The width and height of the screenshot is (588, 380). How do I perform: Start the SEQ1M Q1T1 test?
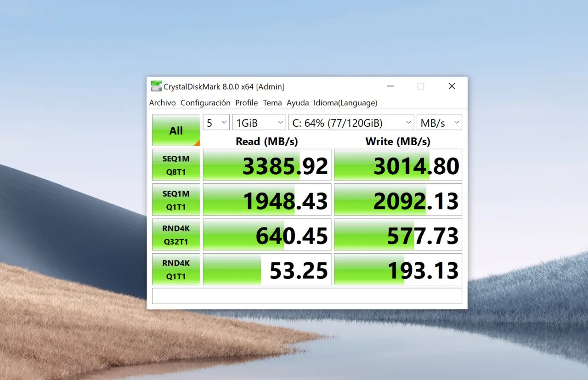point(176,200)
